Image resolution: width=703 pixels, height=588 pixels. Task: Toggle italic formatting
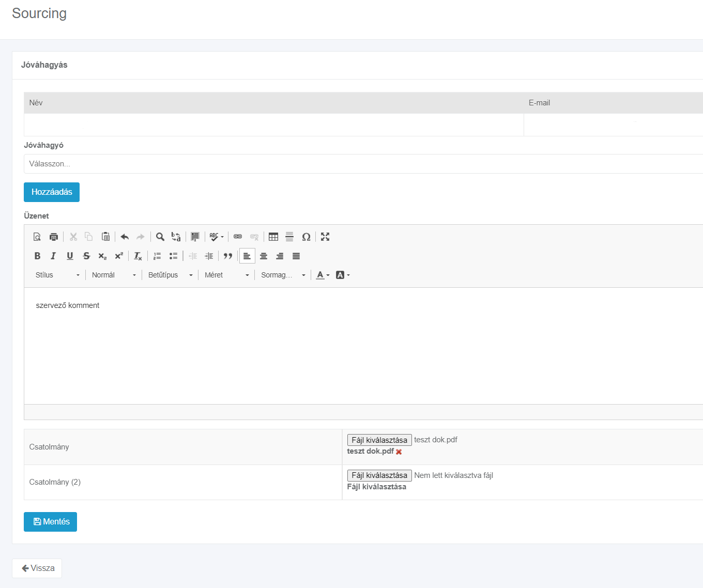coord(53,256)
